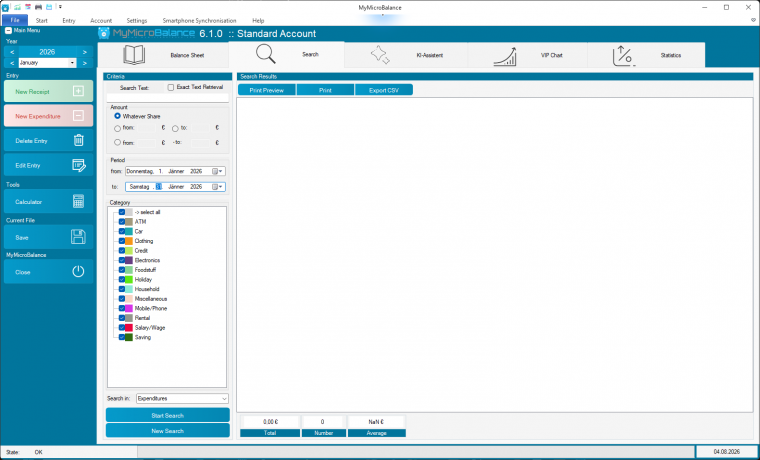
Task: Click the pencil-note icon on Edit Entry
Action: tap(79, 165)
